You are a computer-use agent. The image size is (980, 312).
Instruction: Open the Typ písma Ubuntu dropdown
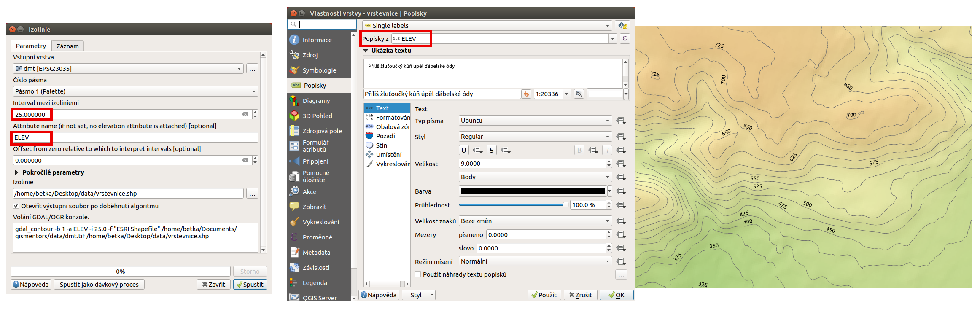(535, 121)
